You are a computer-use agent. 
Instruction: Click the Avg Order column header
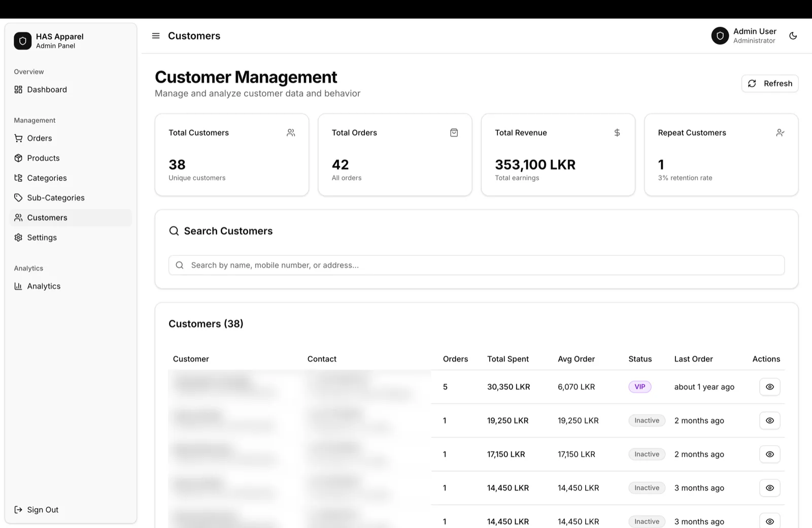[x=577, y=359]
